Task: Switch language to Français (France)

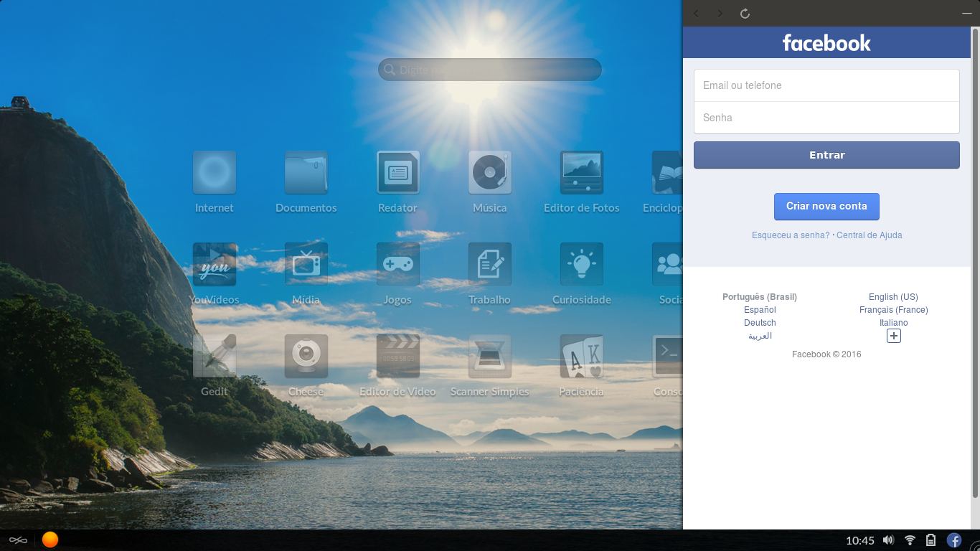Action: coord(894,310)
